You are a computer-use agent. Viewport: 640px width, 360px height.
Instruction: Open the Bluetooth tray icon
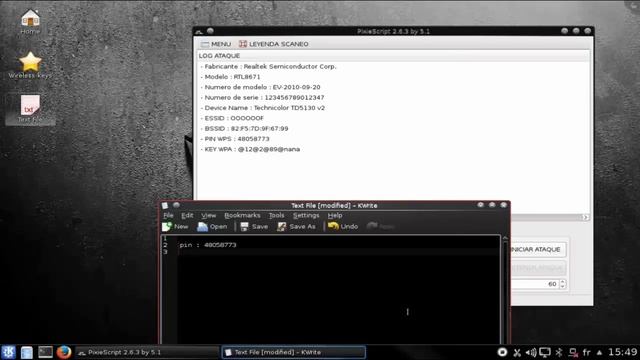tap(559, 352)
